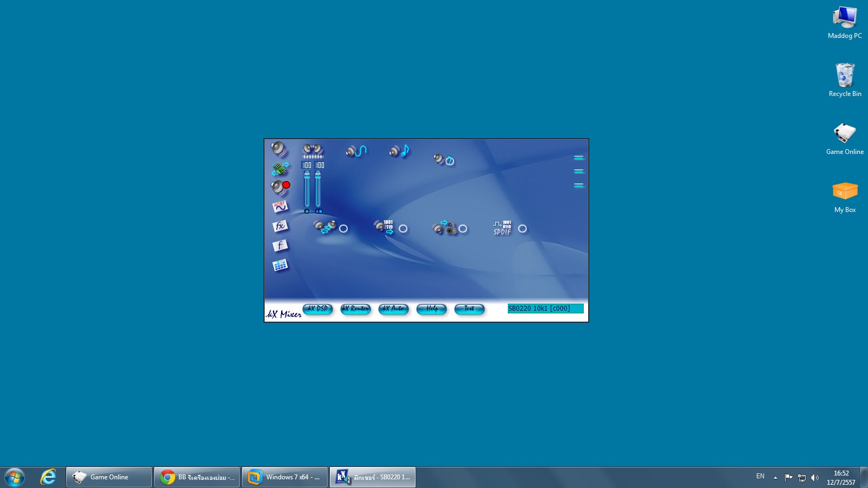Open the network tray icon
This screenshot has width=868, height=488.
point(802,478)
